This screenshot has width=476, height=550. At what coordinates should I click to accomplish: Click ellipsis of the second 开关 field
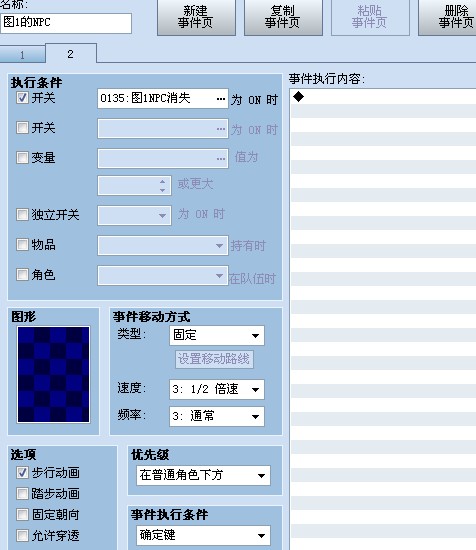click(221, 129)
